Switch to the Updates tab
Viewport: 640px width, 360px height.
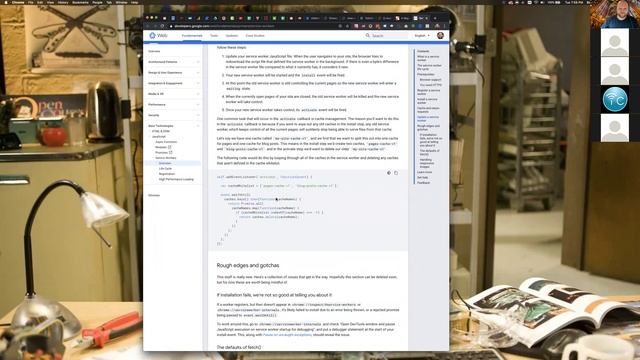tap(232, 36)
